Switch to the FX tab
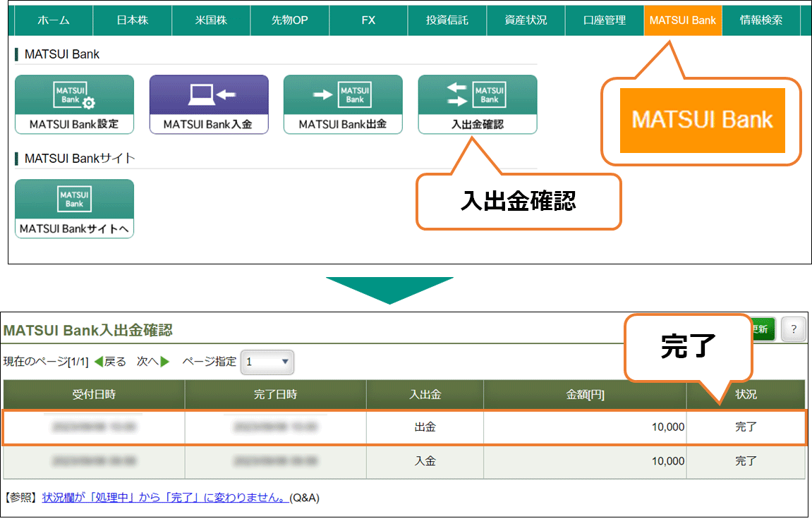Image resolution: width=812 pixels, height=521 pixels. click(x=369, y=20)
